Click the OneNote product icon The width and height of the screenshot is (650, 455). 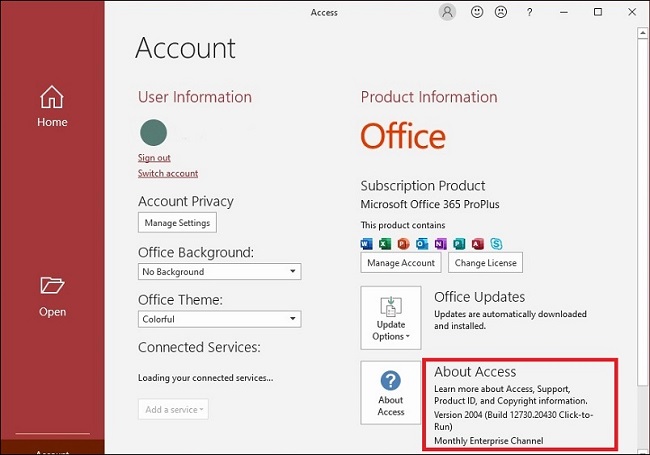click(x=441, y=244)
